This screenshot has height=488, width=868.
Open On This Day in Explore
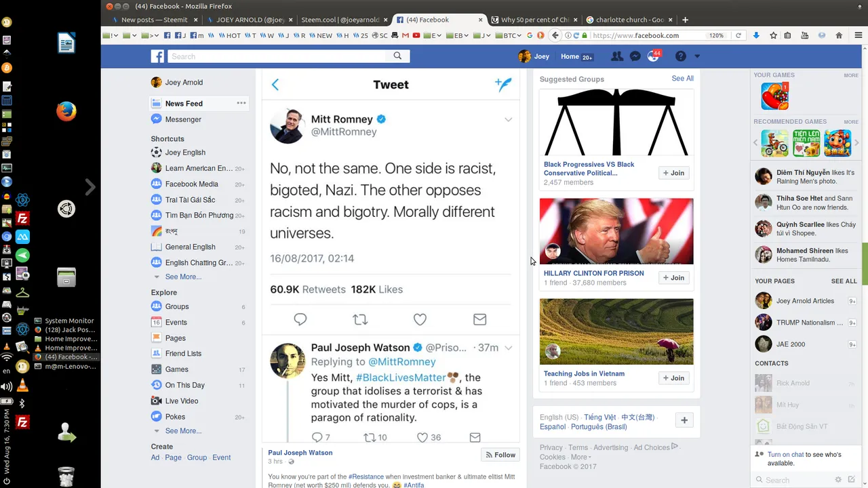184,385
